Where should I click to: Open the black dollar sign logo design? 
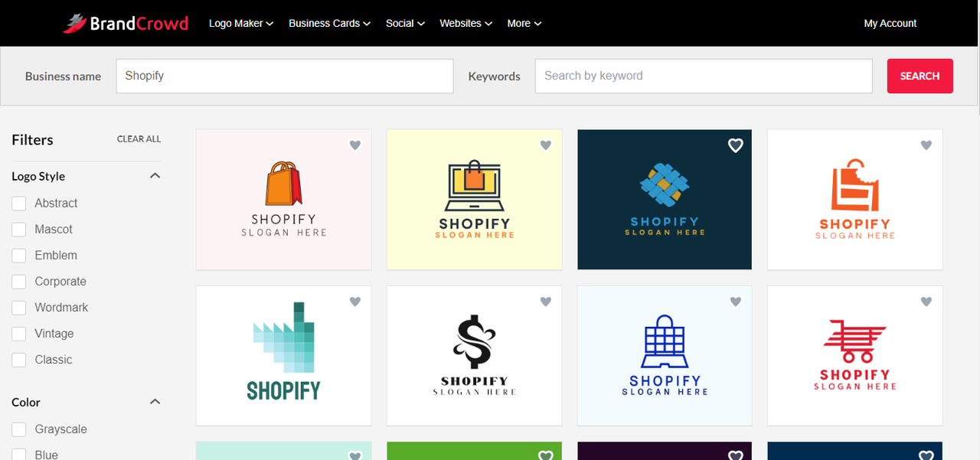[475, 356]
